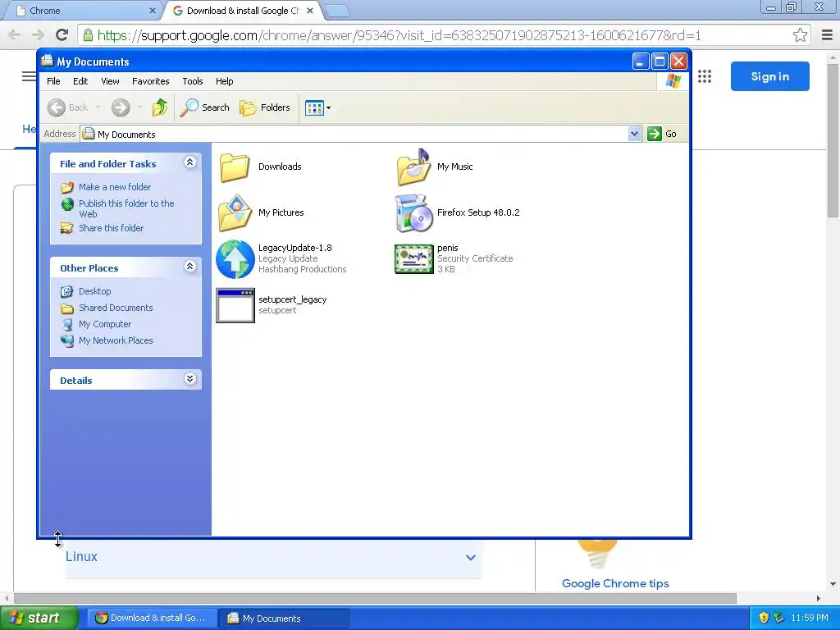Click the Windows flag logo in Explorer

[673, 81]
